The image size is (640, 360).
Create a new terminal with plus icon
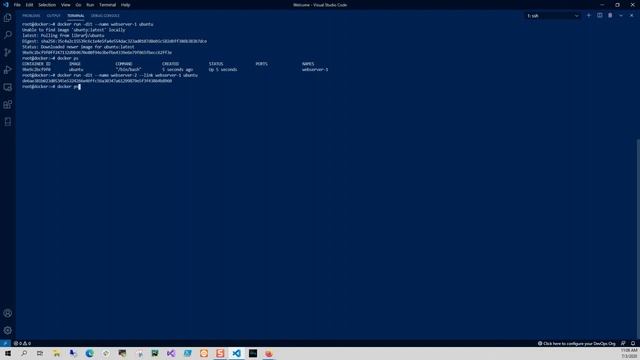589,16
